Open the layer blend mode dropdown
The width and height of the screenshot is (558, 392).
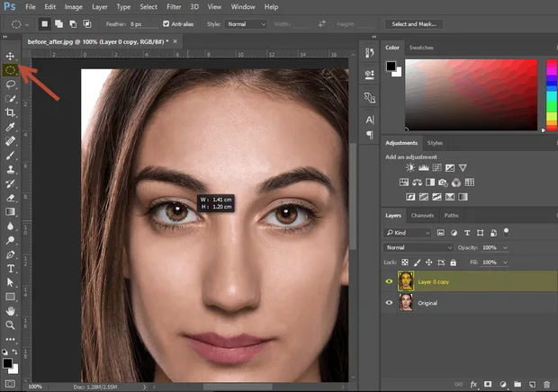pos(418,247)
